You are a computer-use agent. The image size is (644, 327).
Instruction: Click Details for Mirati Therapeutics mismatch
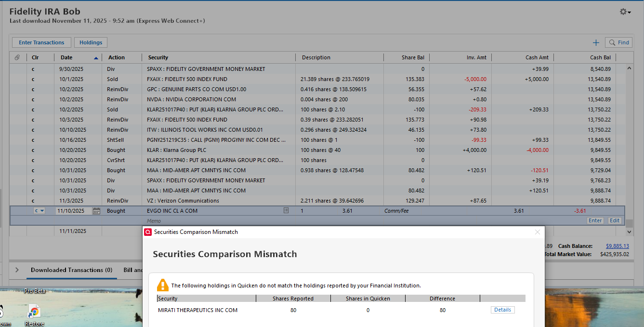pyautogui.click(x=502, y=310)
